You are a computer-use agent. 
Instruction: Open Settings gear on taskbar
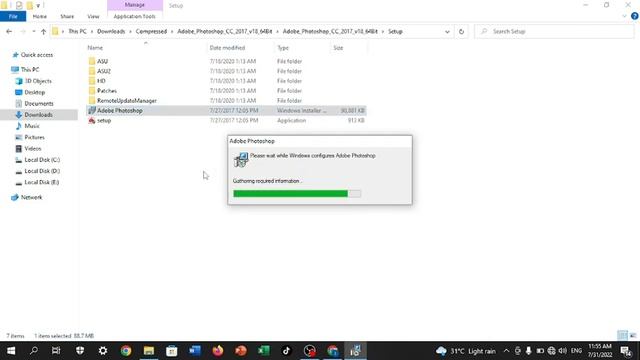tap(103, 351)
